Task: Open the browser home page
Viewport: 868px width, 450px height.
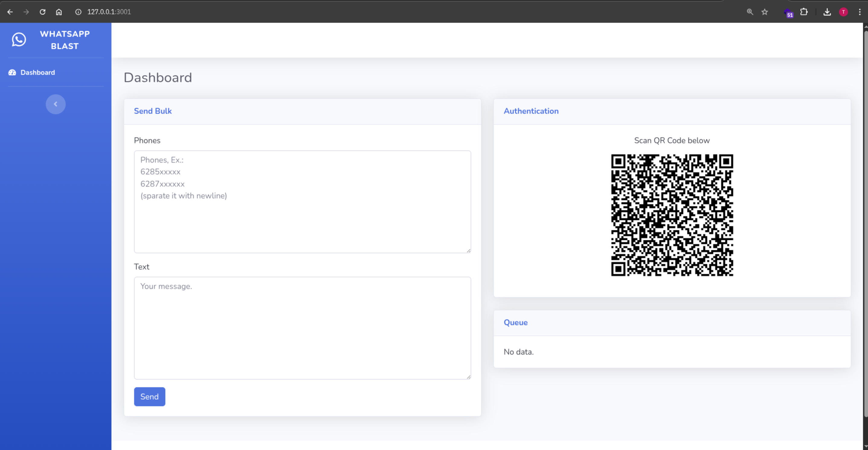Action: (x=59, y=12)
